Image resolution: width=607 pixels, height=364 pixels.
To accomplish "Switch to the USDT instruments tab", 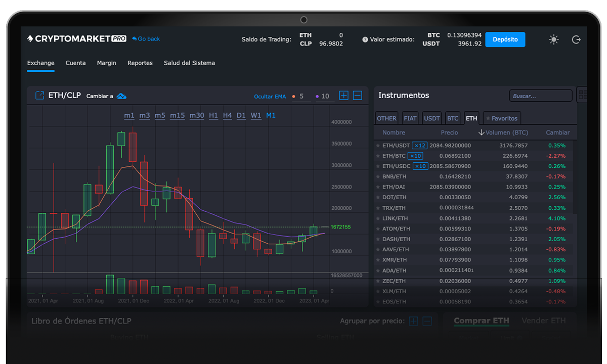I will [431, 118].
